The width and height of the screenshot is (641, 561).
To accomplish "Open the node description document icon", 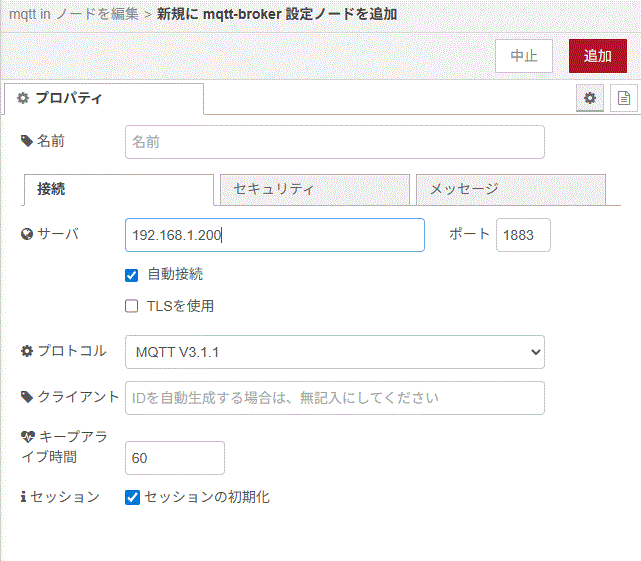I will click(x=624, y=98).
